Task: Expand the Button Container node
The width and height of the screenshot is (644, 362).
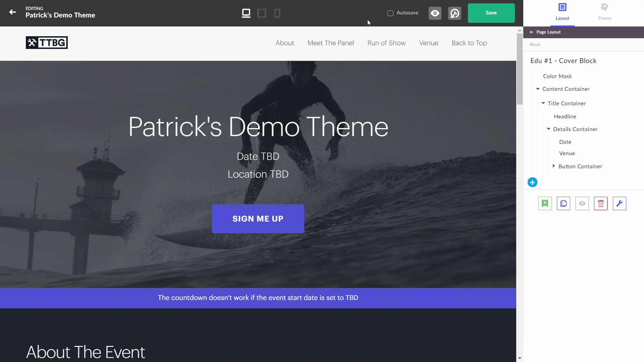Action: [x=554, y=166]
